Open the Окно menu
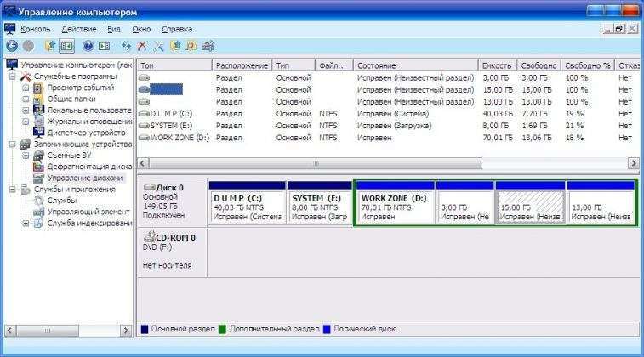 pyautogui.click(x=141, y=29)
